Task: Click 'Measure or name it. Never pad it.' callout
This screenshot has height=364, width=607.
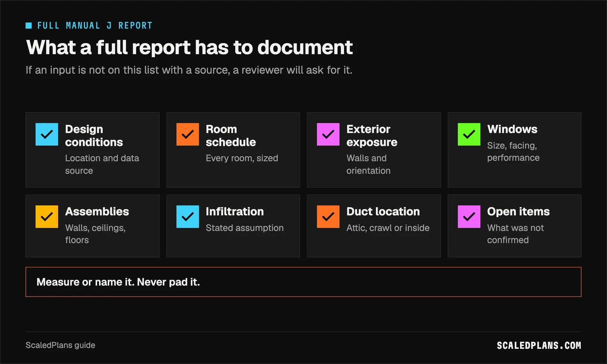Action: pos(303,282)
